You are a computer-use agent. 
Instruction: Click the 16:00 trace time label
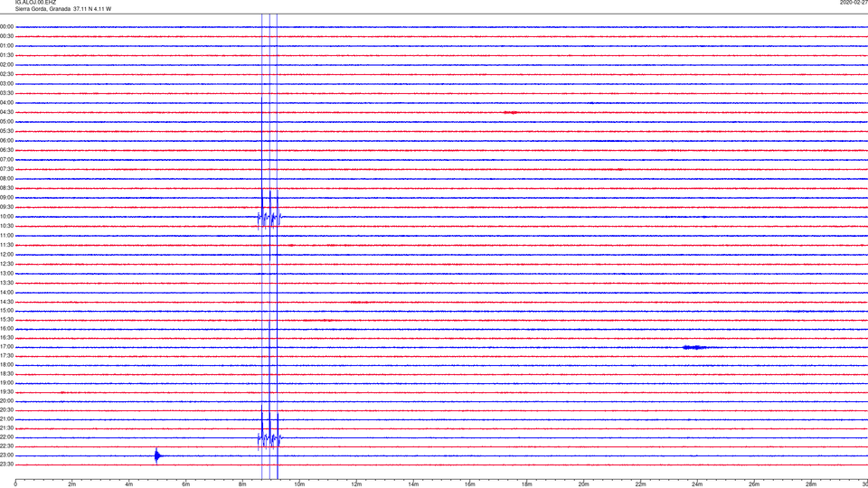6,329
